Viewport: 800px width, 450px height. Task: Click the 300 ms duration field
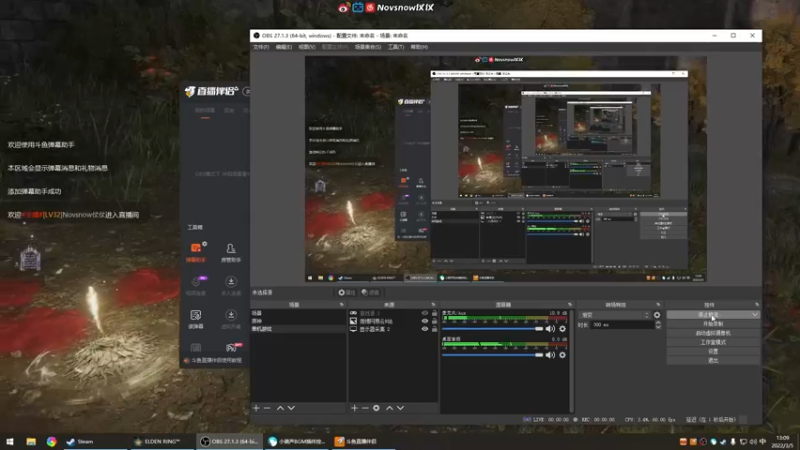(x=622, y=324)
